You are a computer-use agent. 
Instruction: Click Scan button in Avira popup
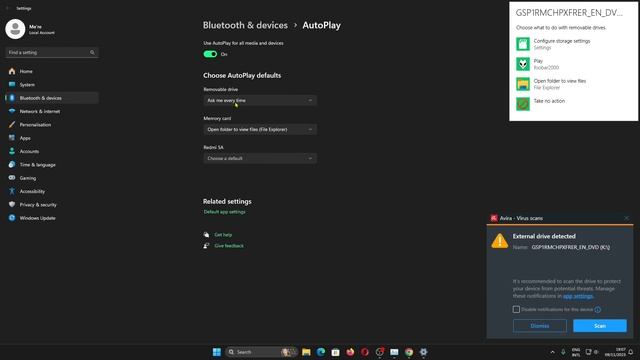(600, 326)
